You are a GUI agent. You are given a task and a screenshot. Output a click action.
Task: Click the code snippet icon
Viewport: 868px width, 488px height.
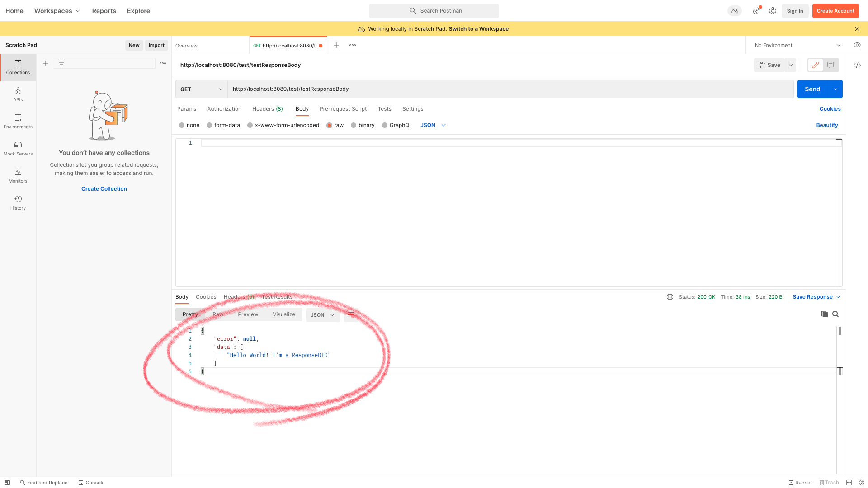point(857,65)
